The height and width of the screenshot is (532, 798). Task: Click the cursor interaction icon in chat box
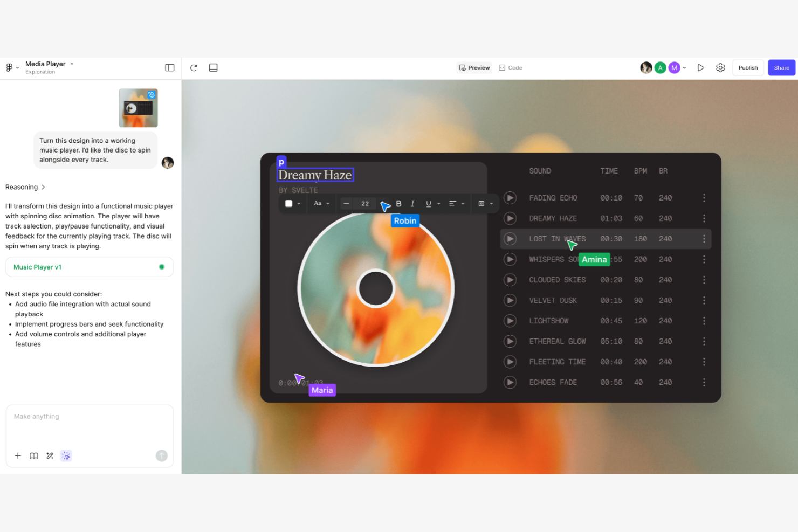[66, 455]
